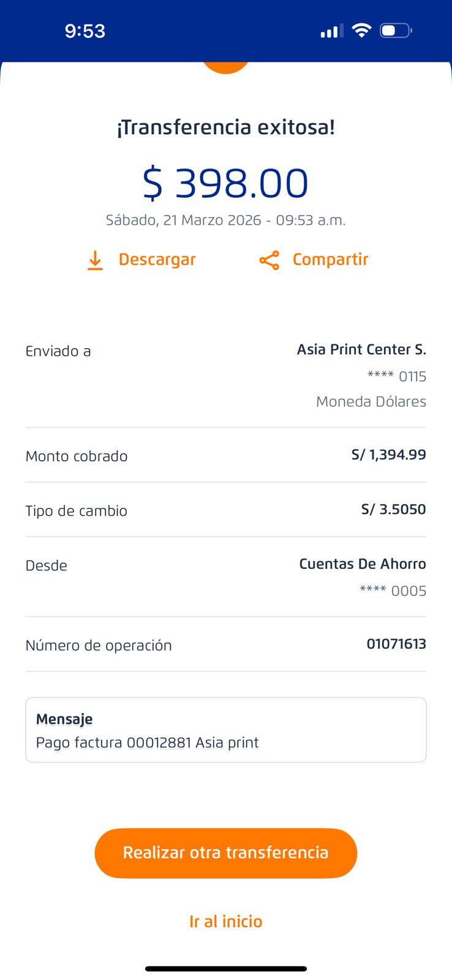
Task: Tap the orange success circle at top
Action: (226, 66)
